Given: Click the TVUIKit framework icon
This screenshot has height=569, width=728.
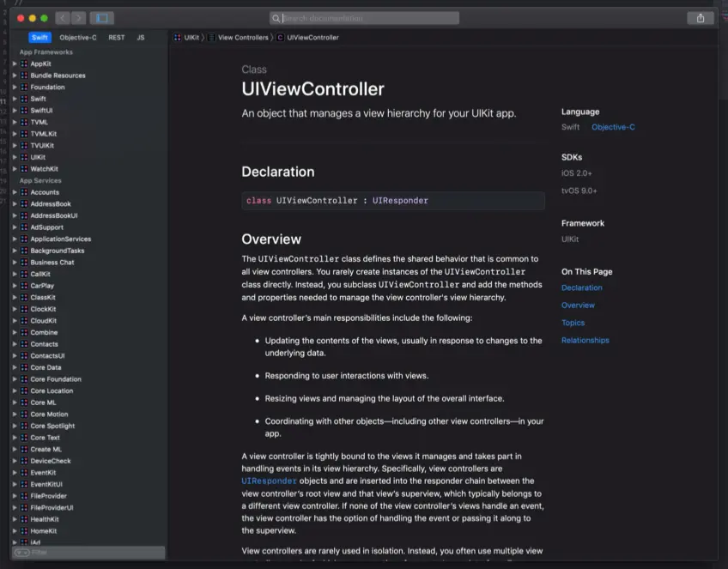Looking at the screenshot, I should pos(24,145).
